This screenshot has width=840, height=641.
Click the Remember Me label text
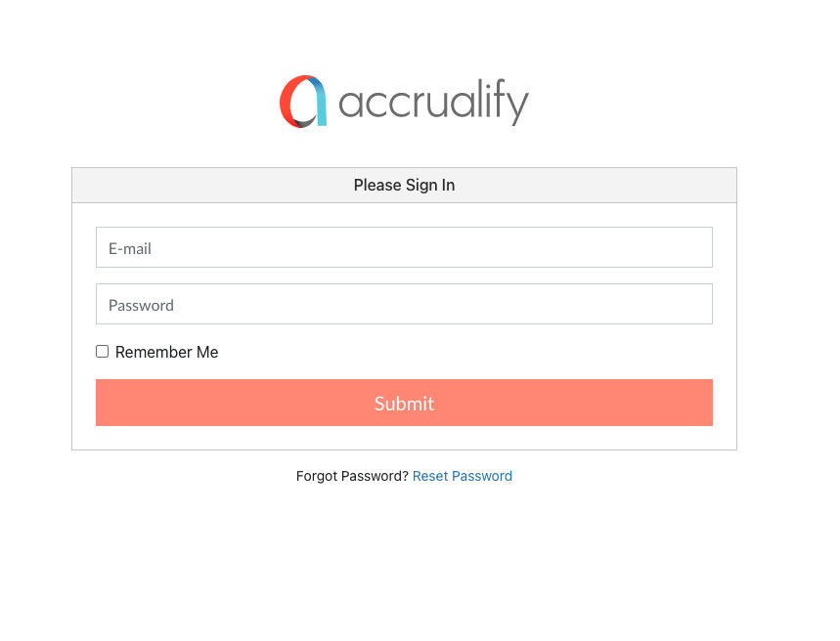click(x=166, y=353)
